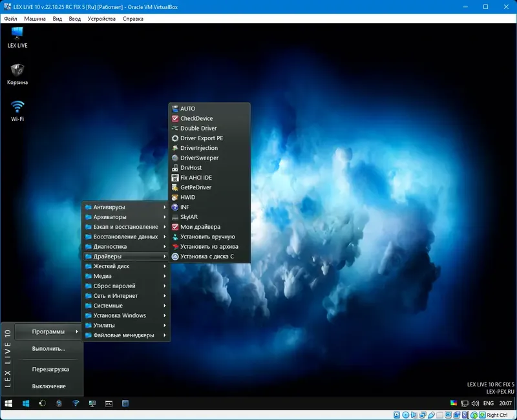Screen dimensions: 517x420
Task: Start Driver Export PE
Action: [x=209, y=138]
